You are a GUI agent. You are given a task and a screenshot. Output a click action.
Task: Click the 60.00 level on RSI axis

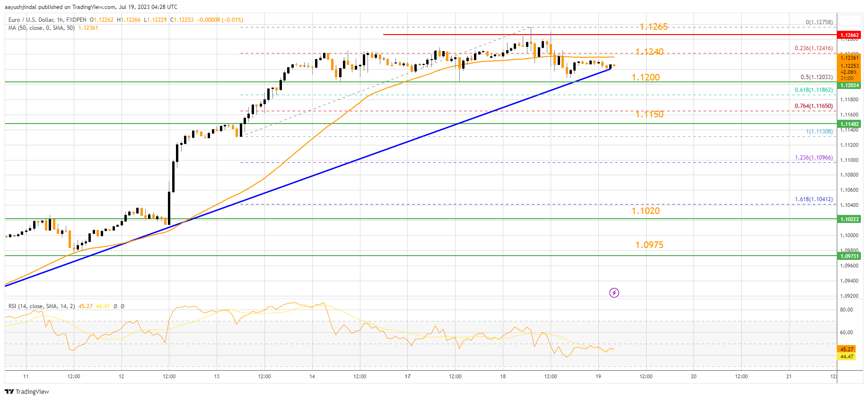846,332
